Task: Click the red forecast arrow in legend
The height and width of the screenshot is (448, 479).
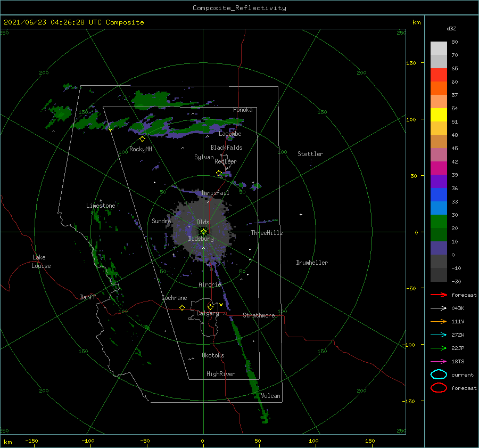Action: (x=439, y=295)
